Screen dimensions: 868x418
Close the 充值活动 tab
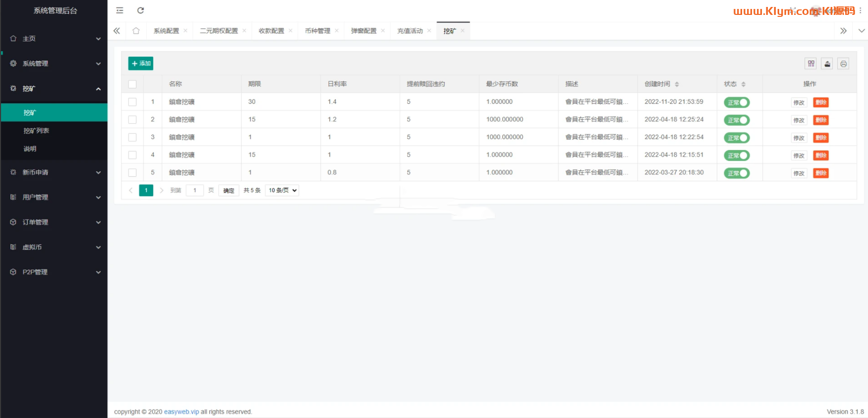click(x=429, y=31)
